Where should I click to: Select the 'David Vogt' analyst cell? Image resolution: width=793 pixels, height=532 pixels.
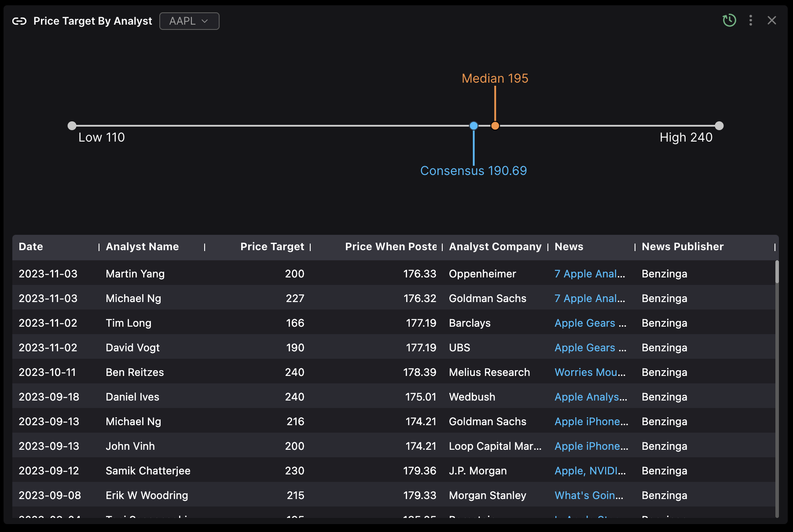(132, 348)
